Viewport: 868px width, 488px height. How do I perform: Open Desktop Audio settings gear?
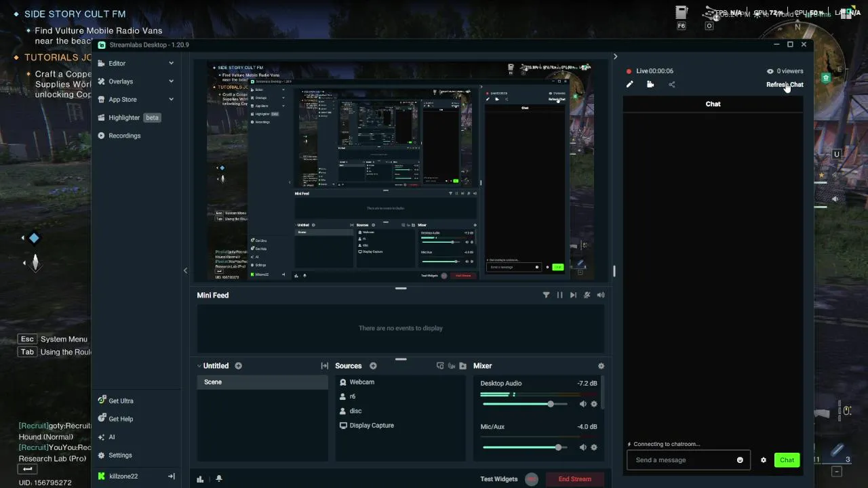594,404
